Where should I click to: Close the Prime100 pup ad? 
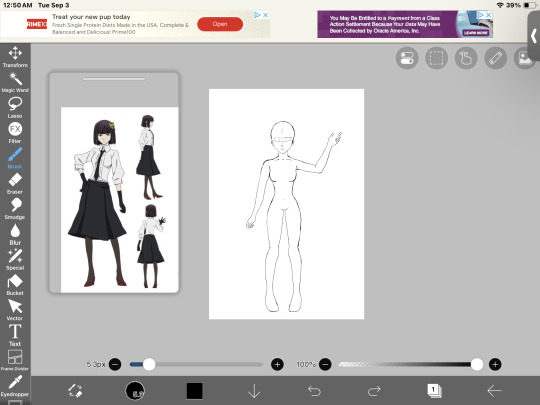266,15
